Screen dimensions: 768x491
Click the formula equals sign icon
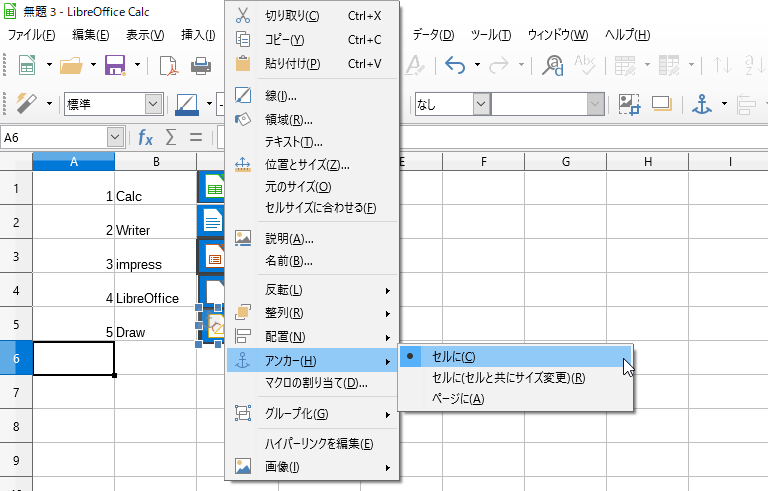tap(196, 138)
